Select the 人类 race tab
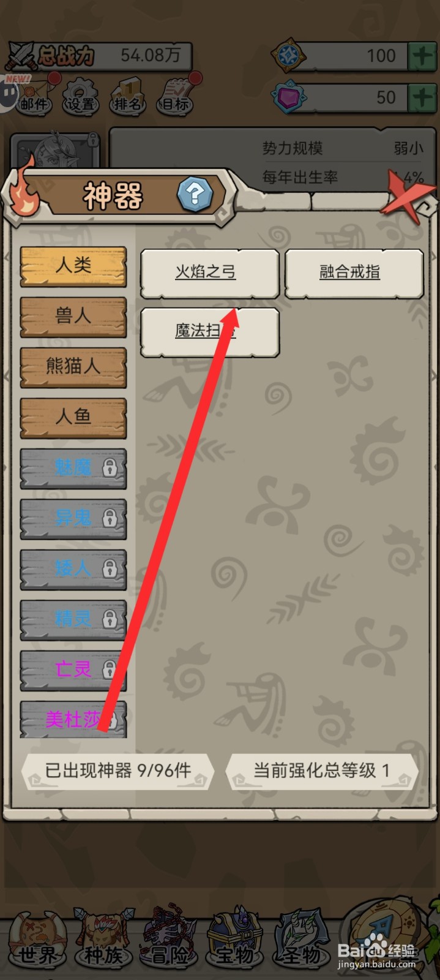This screenshot has height=980, width=440. click(73, 266)
